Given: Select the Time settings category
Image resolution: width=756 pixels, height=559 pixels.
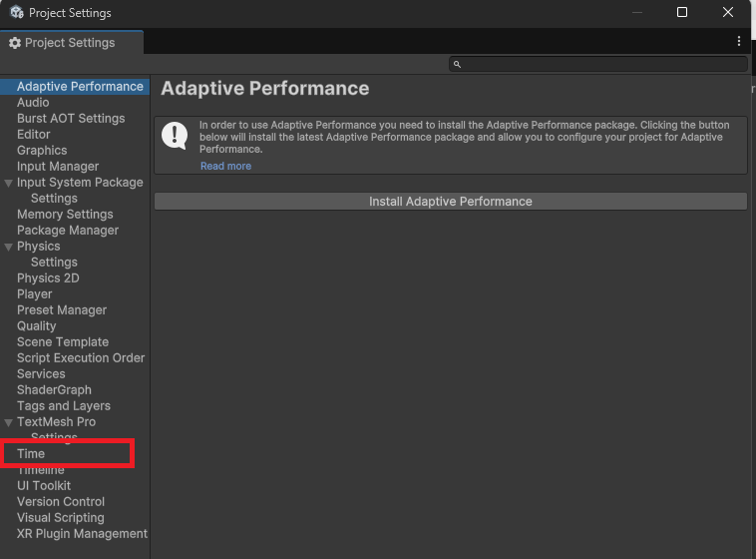Looking at the screenshot, I should pyautogui.click(x=31, y=454).
